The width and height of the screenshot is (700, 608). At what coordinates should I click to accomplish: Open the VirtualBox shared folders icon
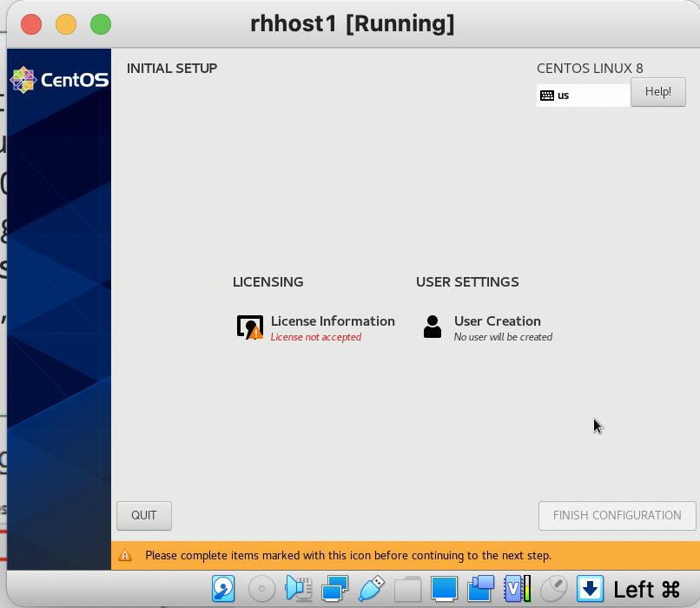407,589
